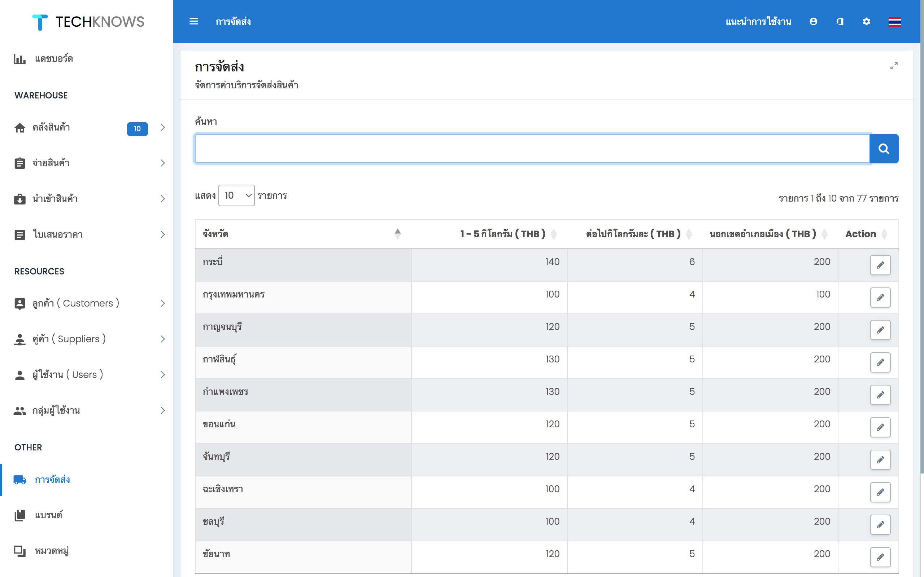Image resolution: width=924 pixels, height=577 pixels.
Task: Click the edit icon for ชลบุรี row
Action: (880, 525)
